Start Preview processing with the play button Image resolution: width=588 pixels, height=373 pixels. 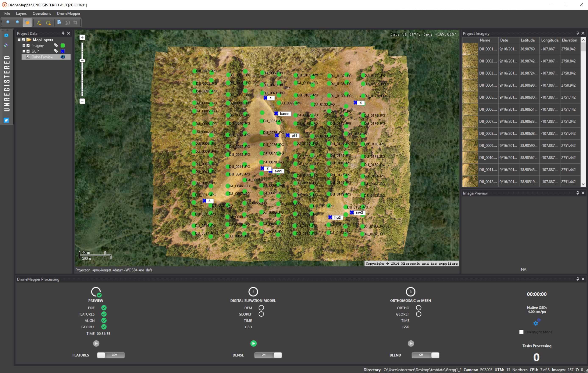(x=96, y=344)
